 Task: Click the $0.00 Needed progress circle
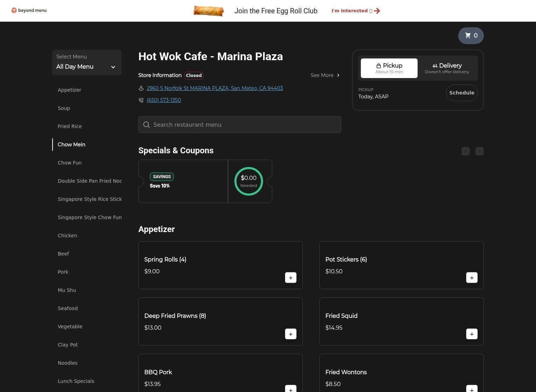point(248,181)
